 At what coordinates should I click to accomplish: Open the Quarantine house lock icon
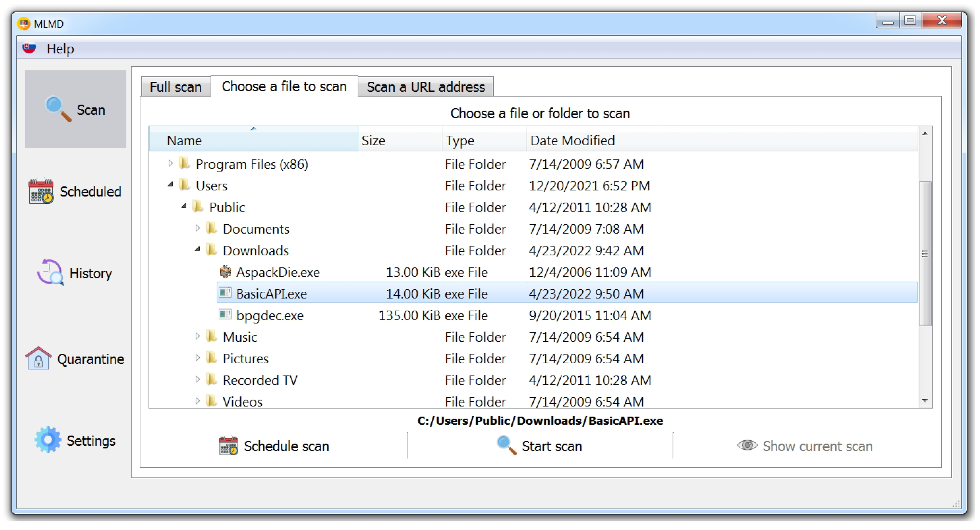coord(38,358)
